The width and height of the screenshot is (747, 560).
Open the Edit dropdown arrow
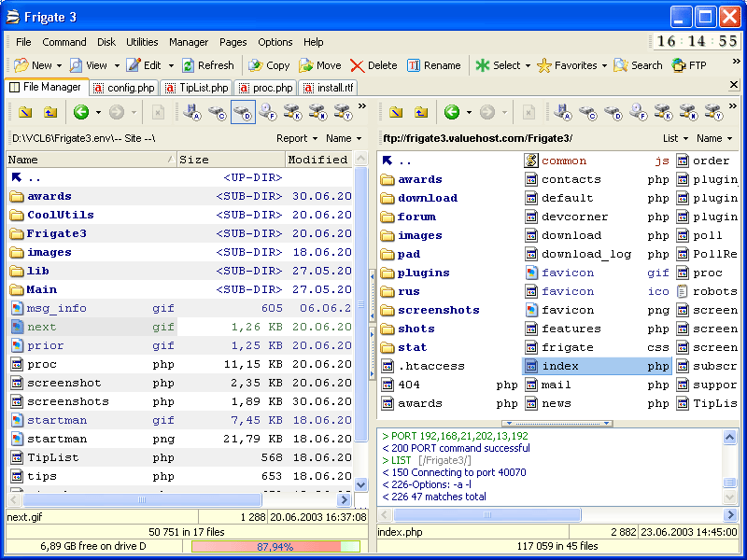pos(171,65)
